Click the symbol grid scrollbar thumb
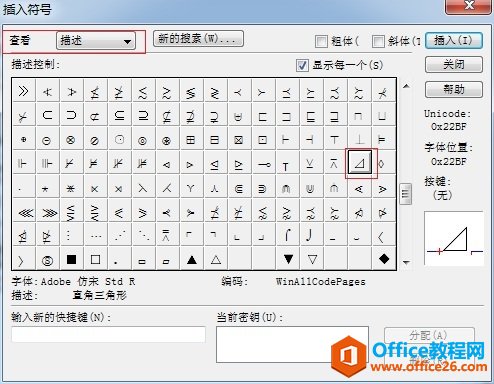This screenshot has width=494, height=384. [406, 194]
